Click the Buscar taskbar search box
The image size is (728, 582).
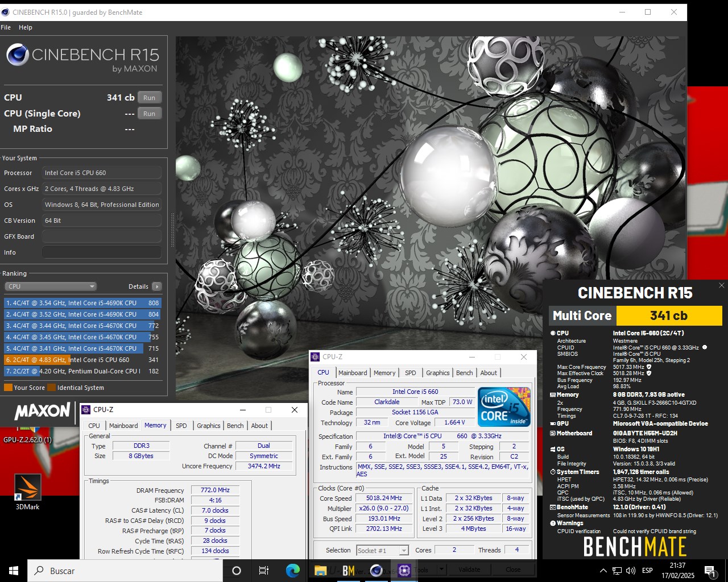(x=125, y=571)
